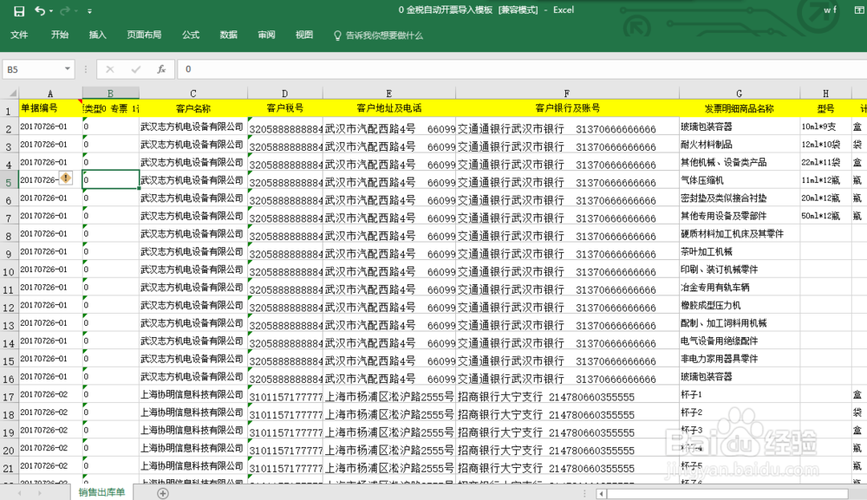
Task: Click 上海协明信息科技有限公司 cell in row 18
Action: [192, 413]
